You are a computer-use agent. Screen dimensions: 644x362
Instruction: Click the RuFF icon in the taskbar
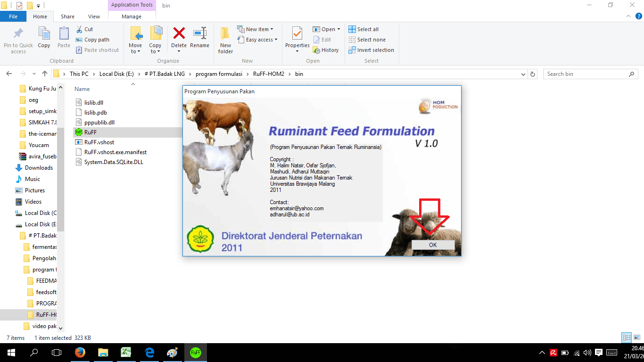click(195, 353)
